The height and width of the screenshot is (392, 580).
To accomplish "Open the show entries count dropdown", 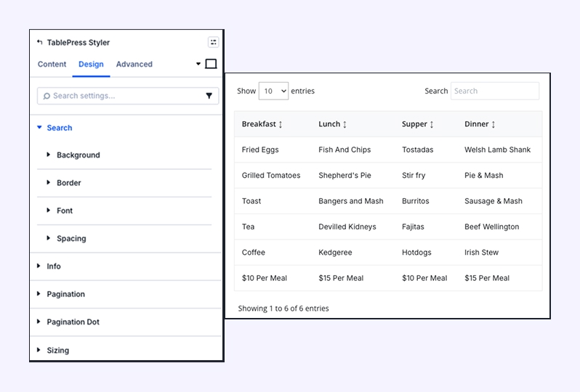I will coord(273,91).
